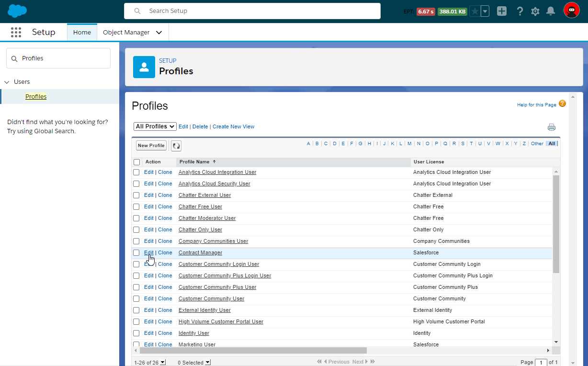Screen dimensions: 588x366
Task: Click the user avatar profile icon
Action: [x=571, y=10]
